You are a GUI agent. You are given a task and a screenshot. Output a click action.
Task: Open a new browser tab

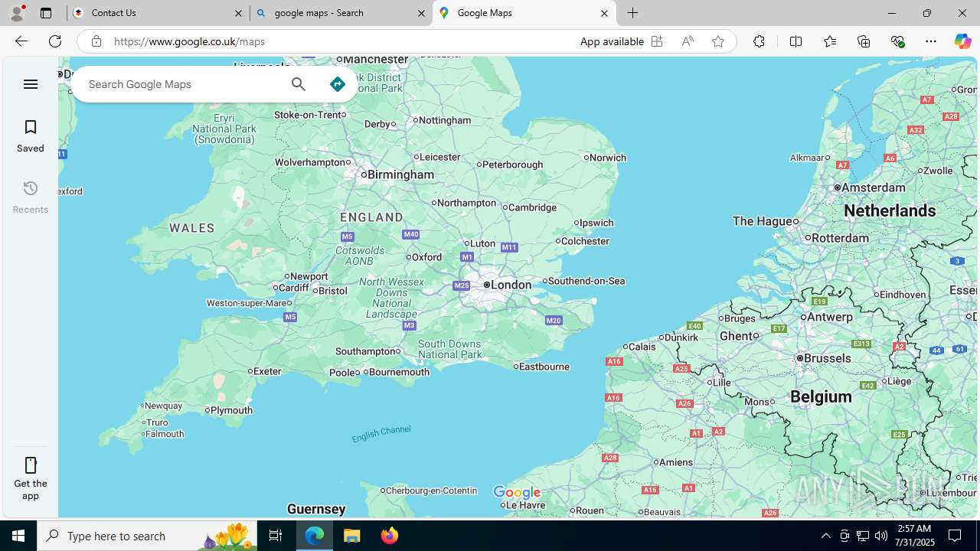click(x=633, y=13)
